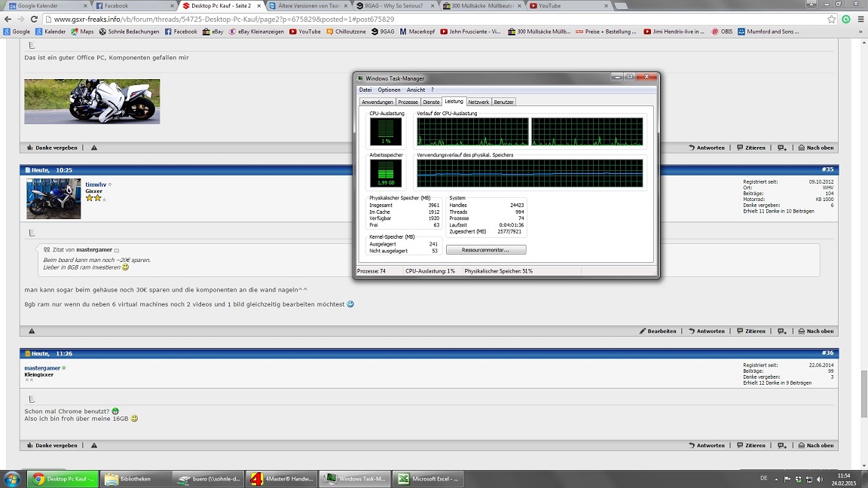The width and height of the screenshot is (868, 488).
Task: Click Zitieren on post #35
Action: pos(750,331)
